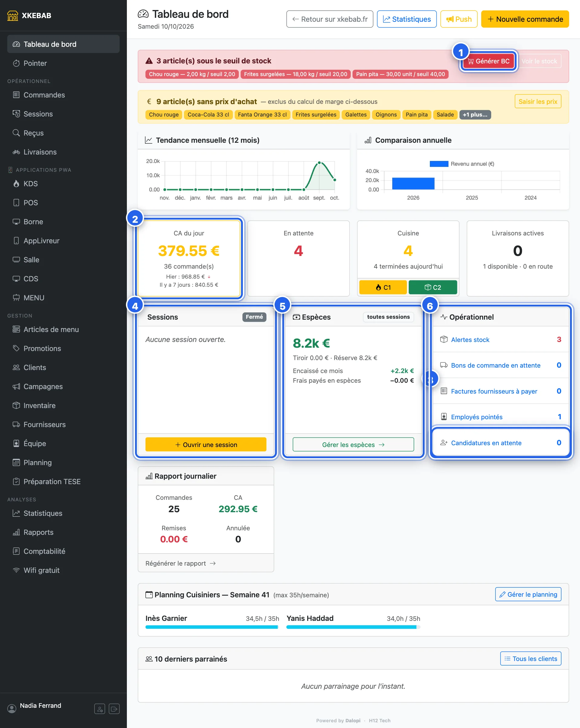580x728 pixels.
Task: Click Régénérer le rapport link
Action: point(180,563)
